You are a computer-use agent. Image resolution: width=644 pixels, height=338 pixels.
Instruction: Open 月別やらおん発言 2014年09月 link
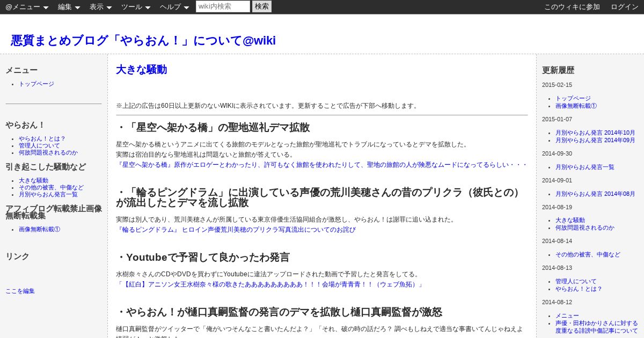click(x=595, y=140)
